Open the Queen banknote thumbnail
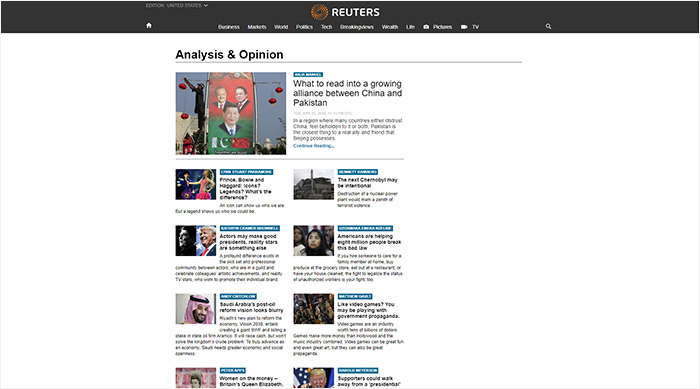700x389 pixels. tap(196, 378)
